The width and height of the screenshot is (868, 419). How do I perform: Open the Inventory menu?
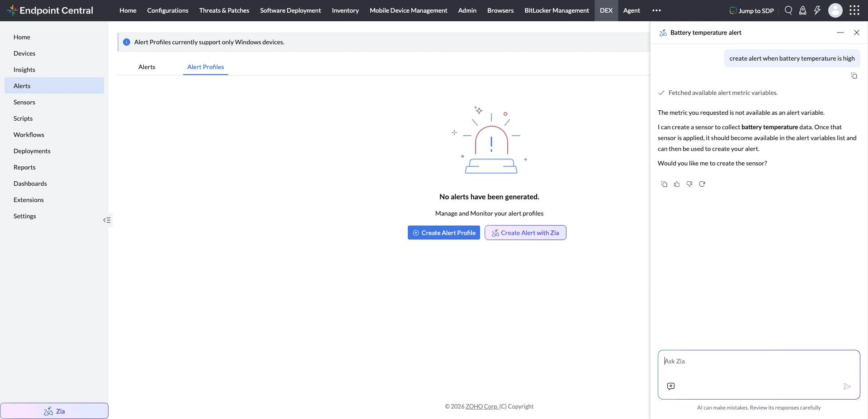tap(345, 10)
